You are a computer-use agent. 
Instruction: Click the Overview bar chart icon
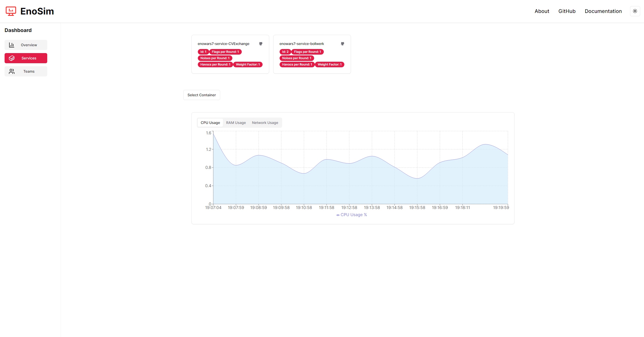pos(11,45)
